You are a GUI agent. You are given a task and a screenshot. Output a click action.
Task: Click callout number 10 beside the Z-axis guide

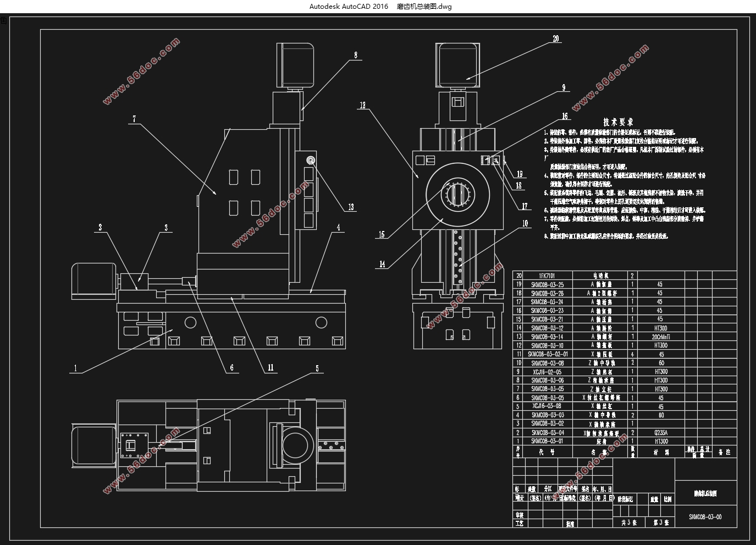(x=525, y=223)
